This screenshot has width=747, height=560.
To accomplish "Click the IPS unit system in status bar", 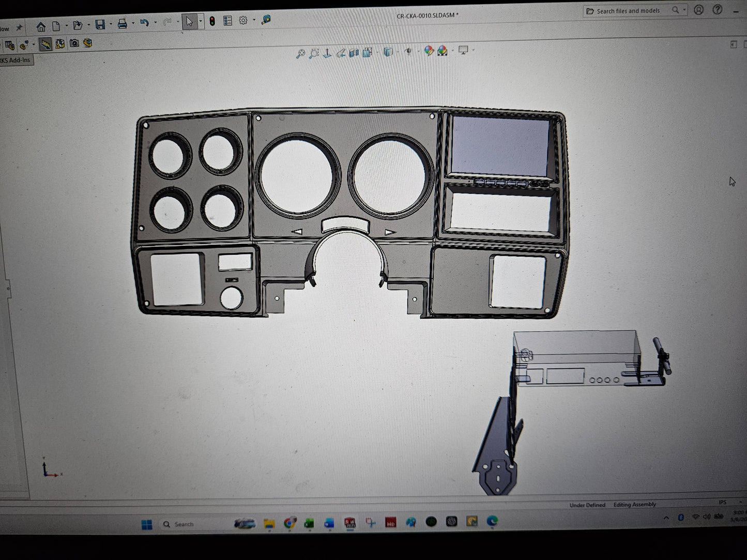I will (722, 502).
